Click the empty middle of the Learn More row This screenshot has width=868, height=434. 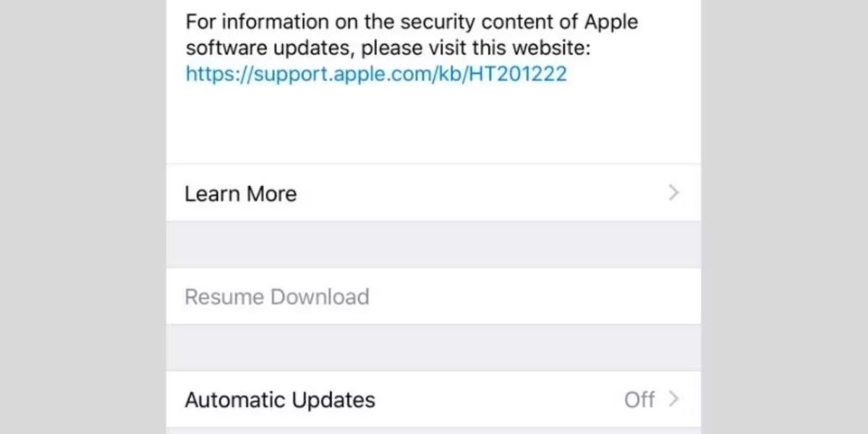(470, 194)
